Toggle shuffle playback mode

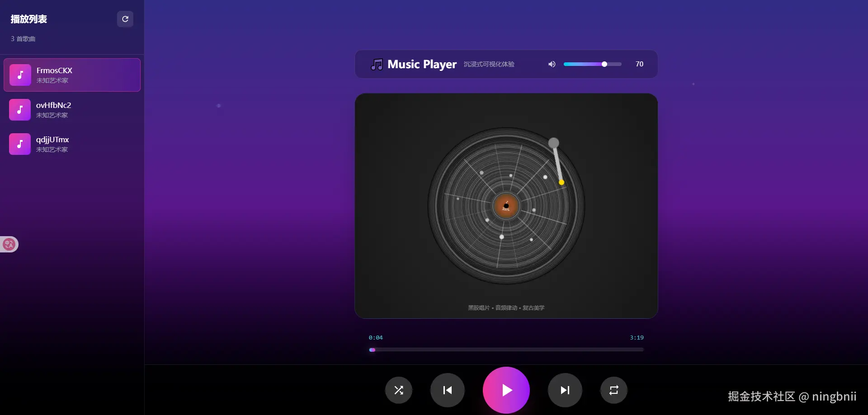399,390
